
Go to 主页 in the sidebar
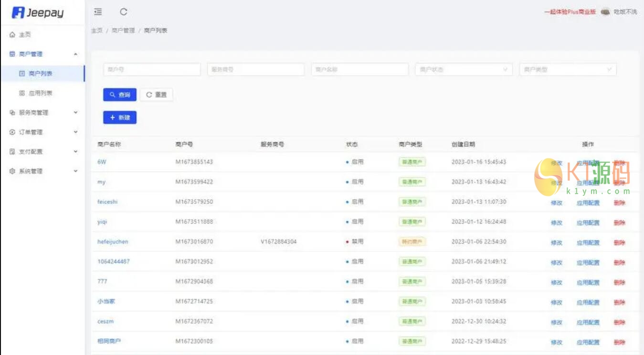coord(25,35)
